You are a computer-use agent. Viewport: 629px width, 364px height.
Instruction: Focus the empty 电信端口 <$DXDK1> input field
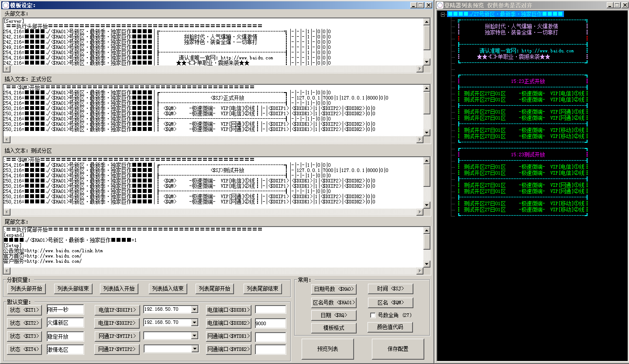click(x=271, y=309)
